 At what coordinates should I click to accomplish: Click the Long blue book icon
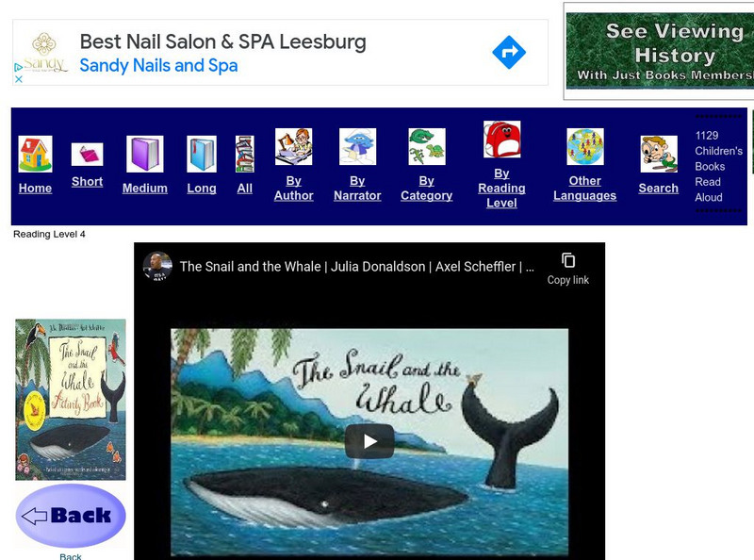(x=202, y=154)
